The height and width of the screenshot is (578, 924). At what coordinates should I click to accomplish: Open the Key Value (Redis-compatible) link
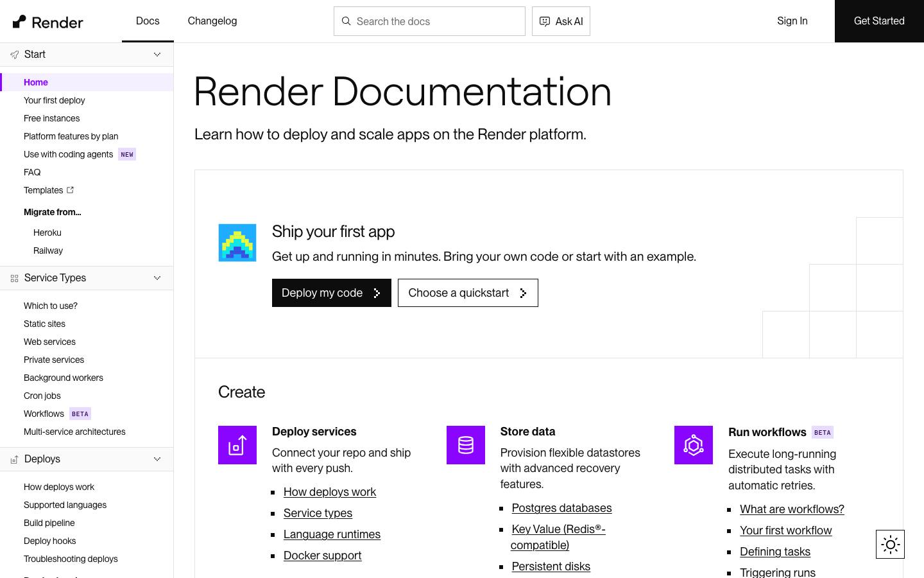[558, 537]
